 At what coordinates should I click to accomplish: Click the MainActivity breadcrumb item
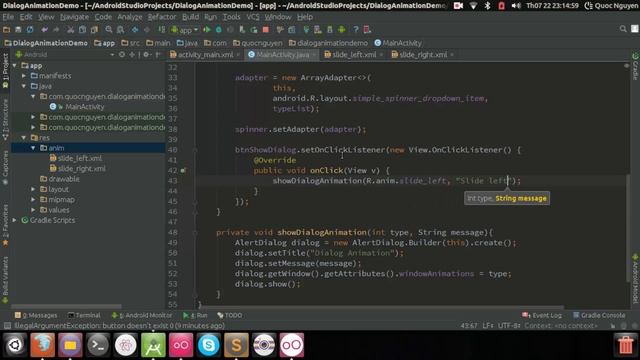click(x=398, y=43)
